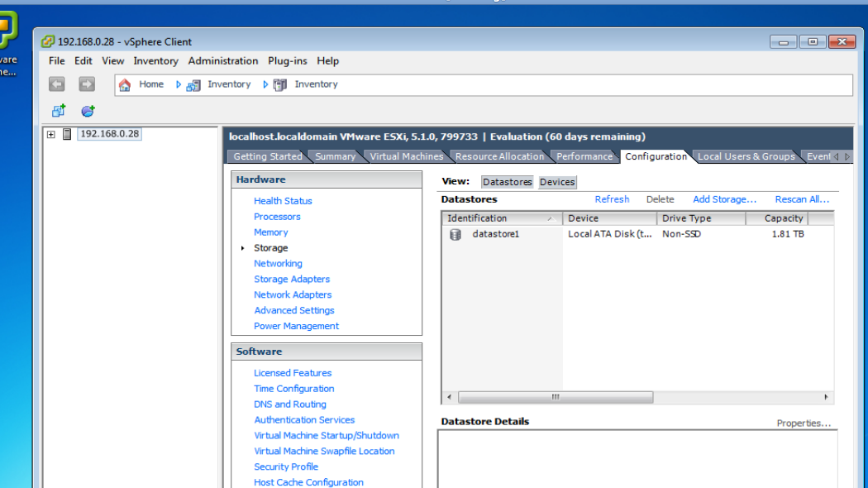Click the datastore list horizontal scrollbar thumb
This screenshot has width=868, height=488.
click(556, 397)
